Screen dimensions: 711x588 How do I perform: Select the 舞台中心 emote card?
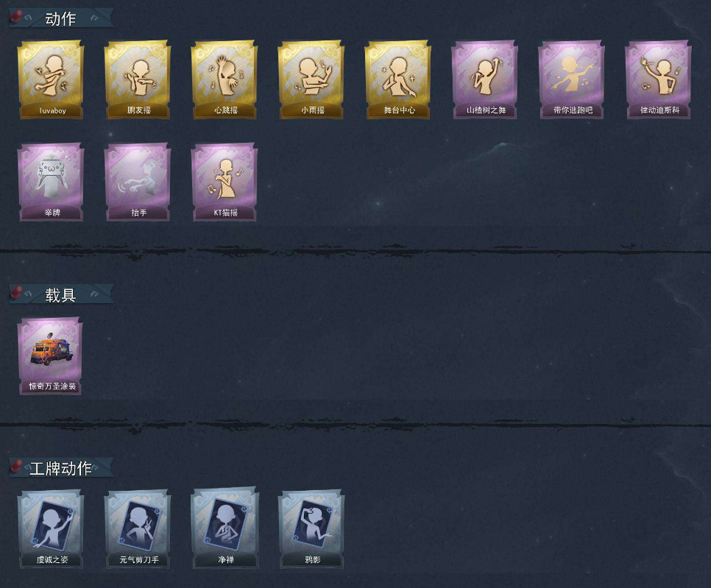(x=398, y=79)
